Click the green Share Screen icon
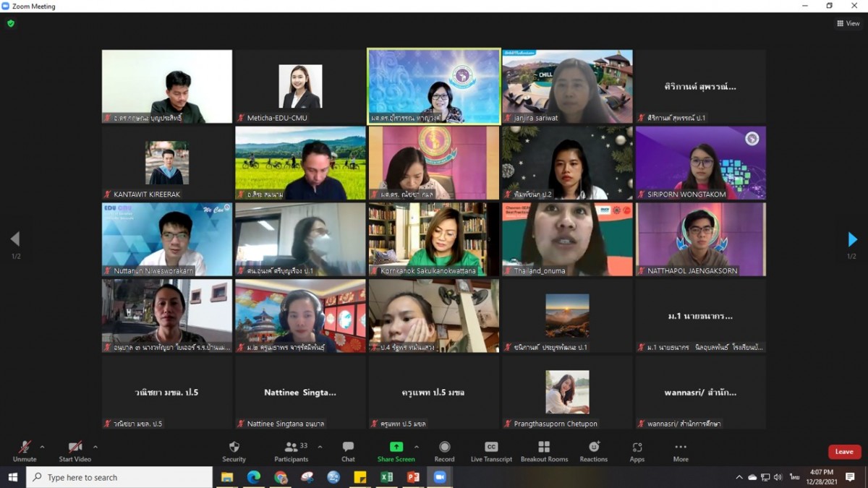 [x=396, y=448]
